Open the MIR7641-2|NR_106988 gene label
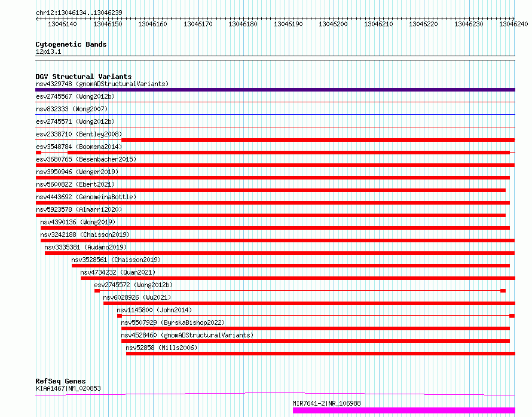Image resolution: width=532 pixels, height=417 pixels. click(327, 403)
